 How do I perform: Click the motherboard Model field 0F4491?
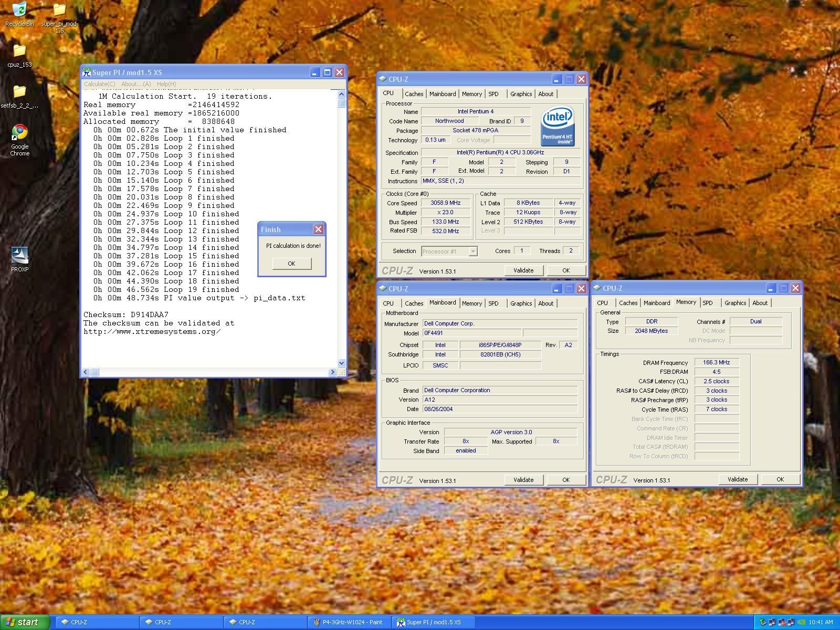472,333
